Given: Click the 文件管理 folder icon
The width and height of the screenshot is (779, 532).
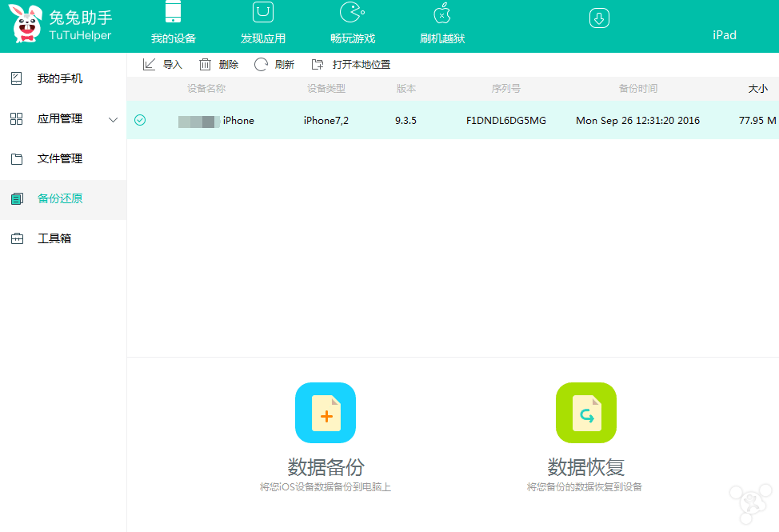Looking at the screenshot, I should (16, 159).
